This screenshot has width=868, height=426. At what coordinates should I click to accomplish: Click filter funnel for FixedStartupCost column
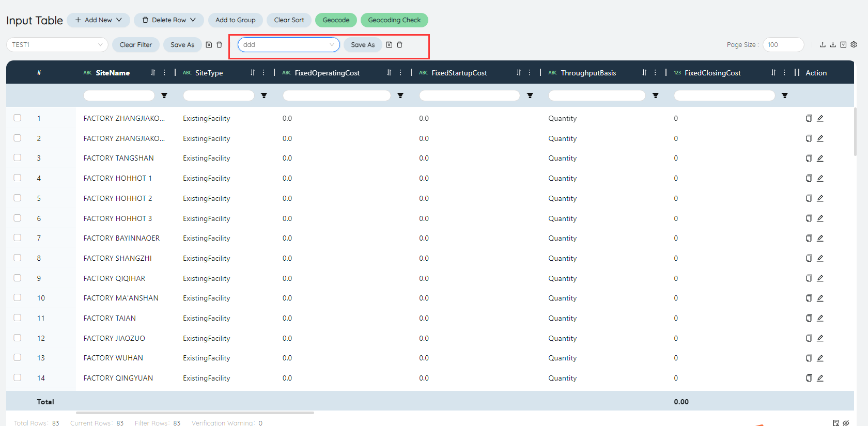coord(530,96)
